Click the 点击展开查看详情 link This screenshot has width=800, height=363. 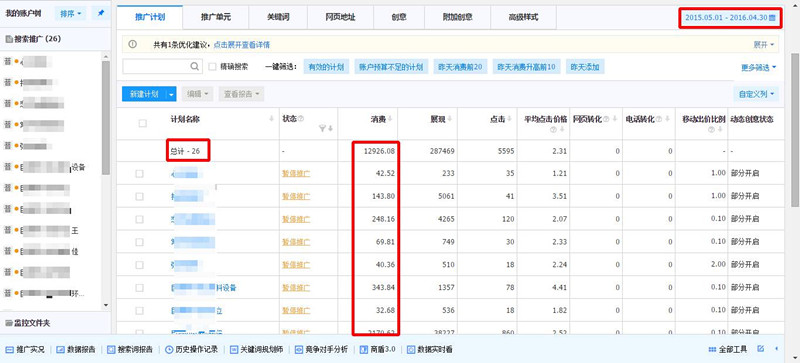241,45
